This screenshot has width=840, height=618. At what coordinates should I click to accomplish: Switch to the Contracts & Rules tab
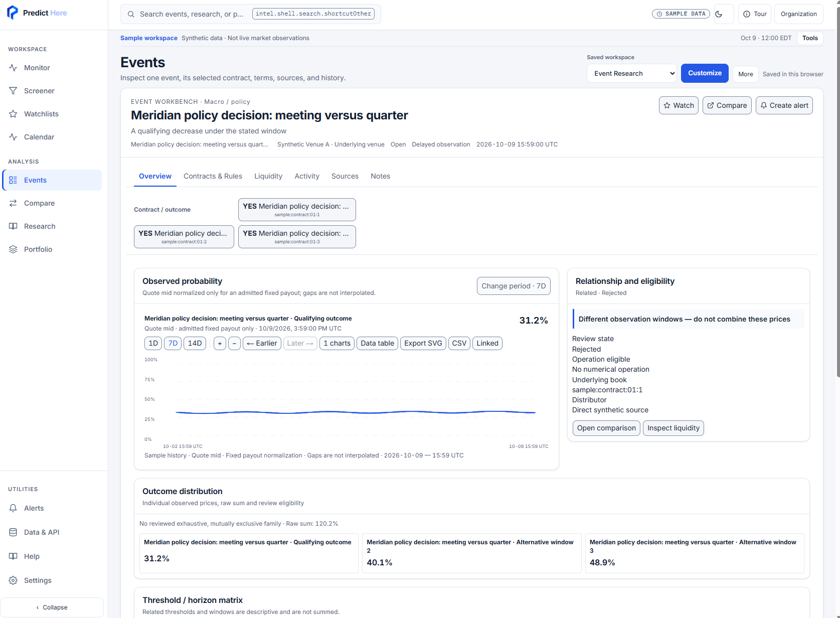pyautogui.click(x=213, y=176)
